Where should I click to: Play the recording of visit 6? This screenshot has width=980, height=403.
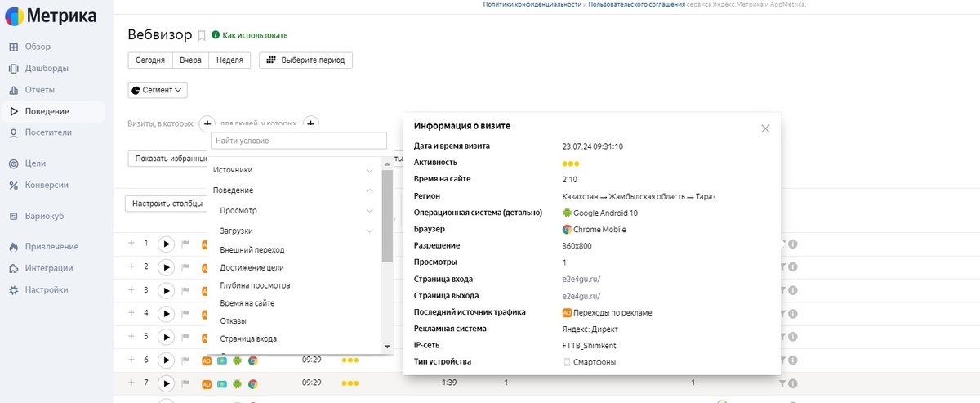tap(166, 360)
